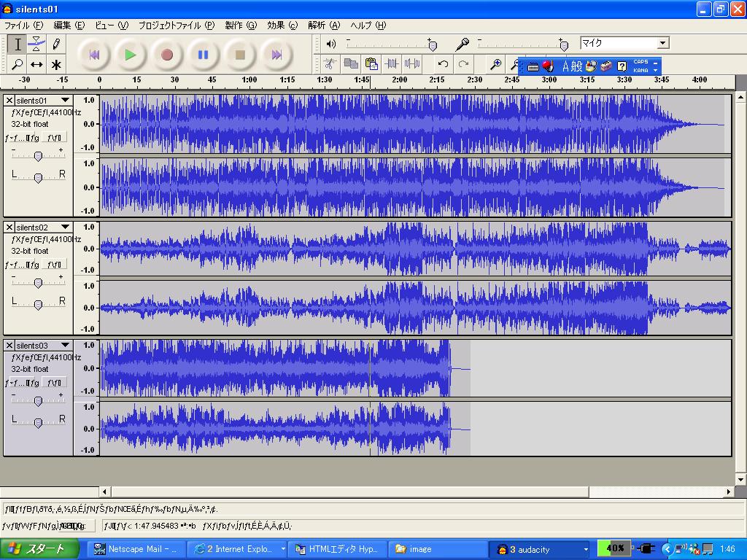Open the マイク input source dropdown
This screenshot has height=560, width=747.
coord(662,43)
